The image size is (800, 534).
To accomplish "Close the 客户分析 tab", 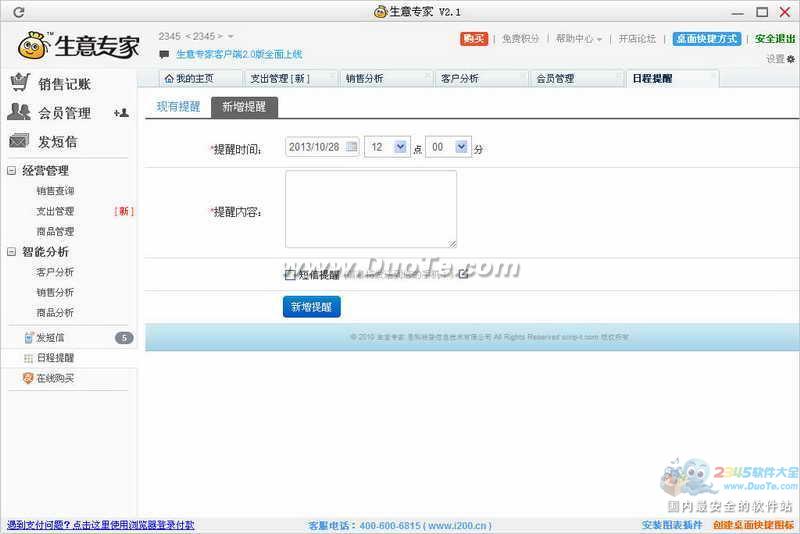I will pos(523,75).
